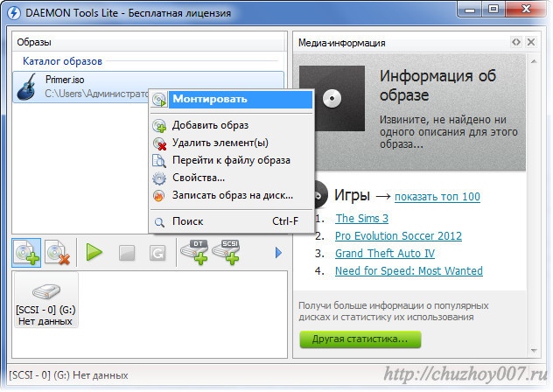Viewport: 553px width, 392px height.
Task: Click the media panel scrollbar up arrow
Action: coord(534,61)
